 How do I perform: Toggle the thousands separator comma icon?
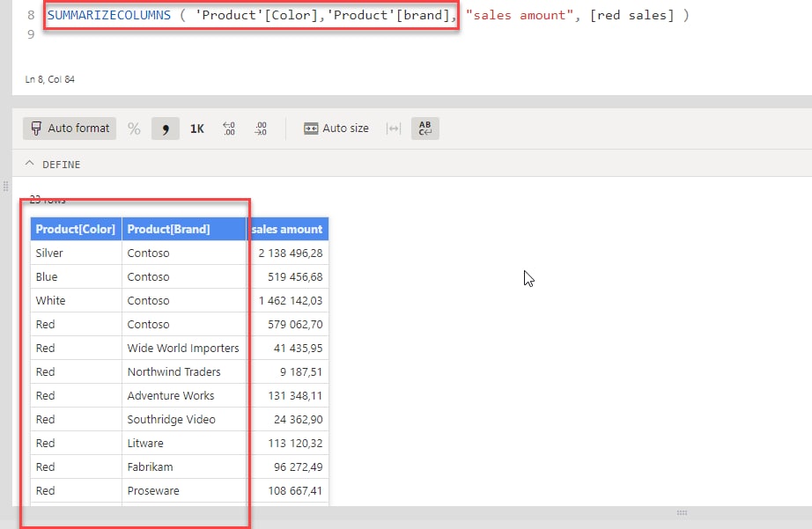coord(166,129)
